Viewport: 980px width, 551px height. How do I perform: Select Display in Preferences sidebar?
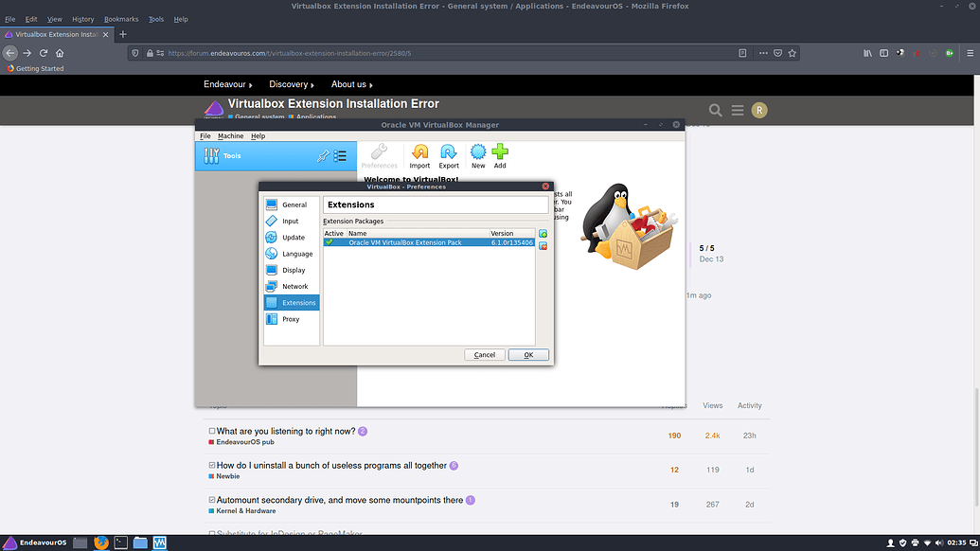[x=292, y=270]
